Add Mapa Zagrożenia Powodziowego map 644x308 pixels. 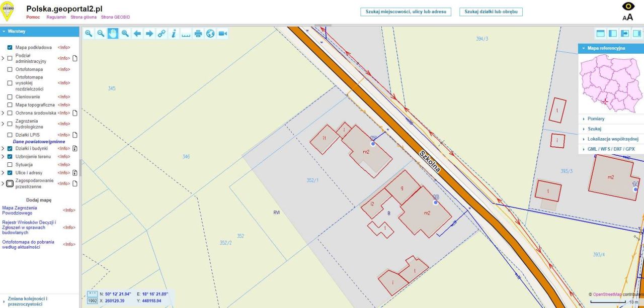tap(20, 210)
